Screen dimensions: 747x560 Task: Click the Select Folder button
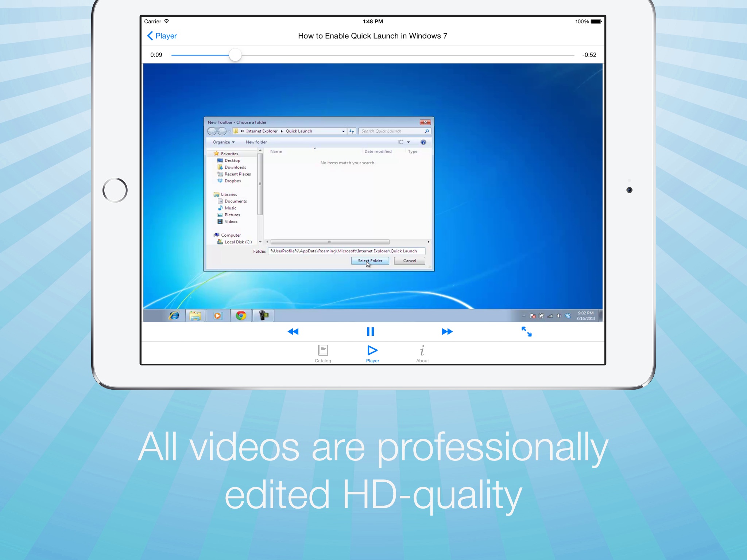370,261
